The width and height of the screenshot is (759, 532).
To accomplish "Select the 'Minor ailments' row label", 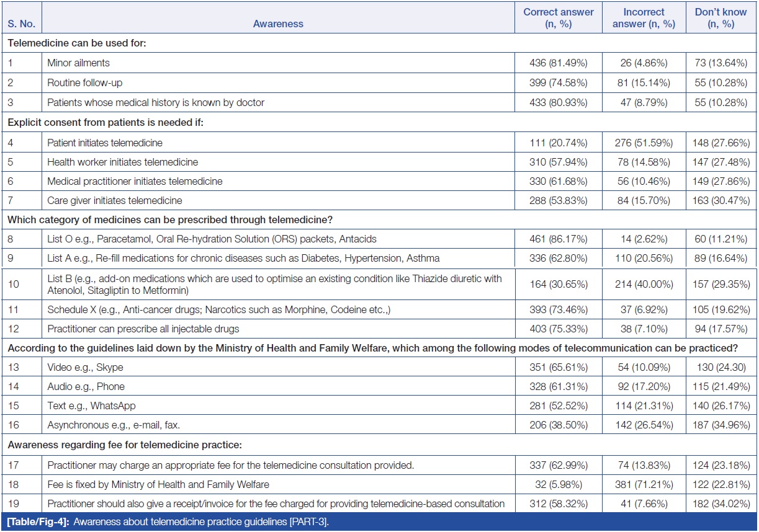I will coord(79,63).
